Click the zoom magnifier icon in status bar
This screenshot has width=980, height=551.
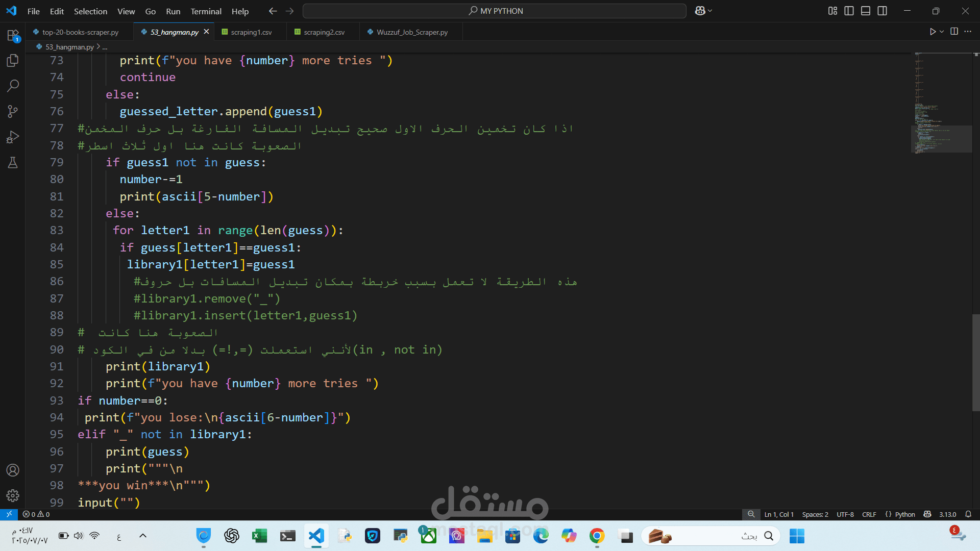[x=751, y=514]
